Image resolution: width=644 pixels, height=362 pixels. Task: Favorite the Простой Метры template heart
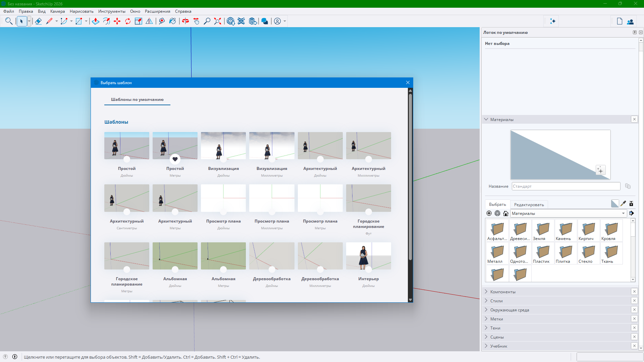point(175,159)
